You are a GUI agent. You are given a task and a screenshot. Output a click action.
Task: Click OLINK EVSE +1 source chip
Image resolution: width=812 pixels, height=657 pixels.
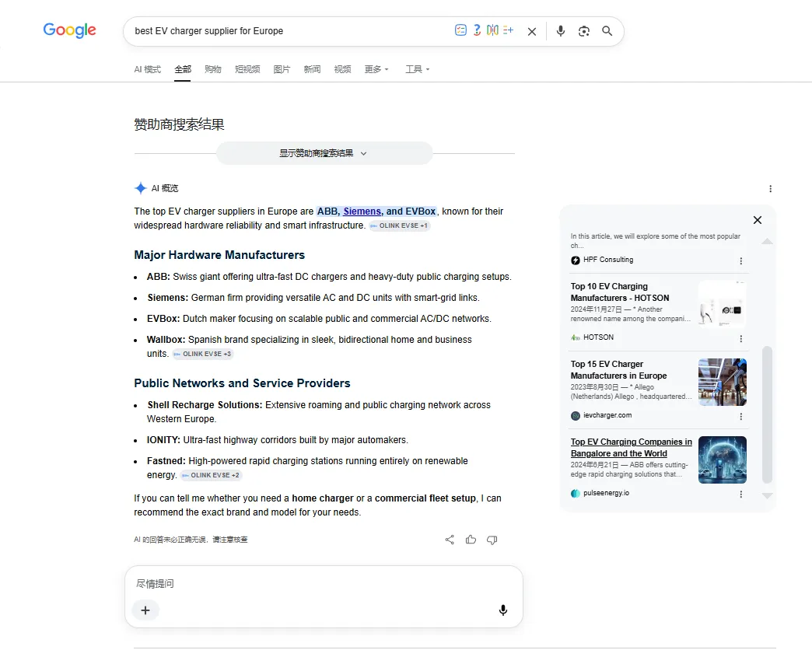pyautogui.click(x=399, y=225)
